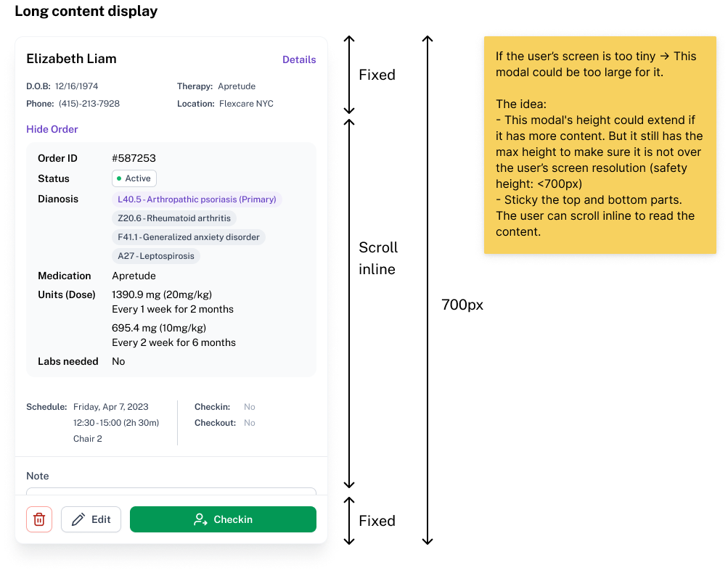Open the patient Details link
Image resolution: width=728 pixels, height=573 pixels.
tap(299, 59)
